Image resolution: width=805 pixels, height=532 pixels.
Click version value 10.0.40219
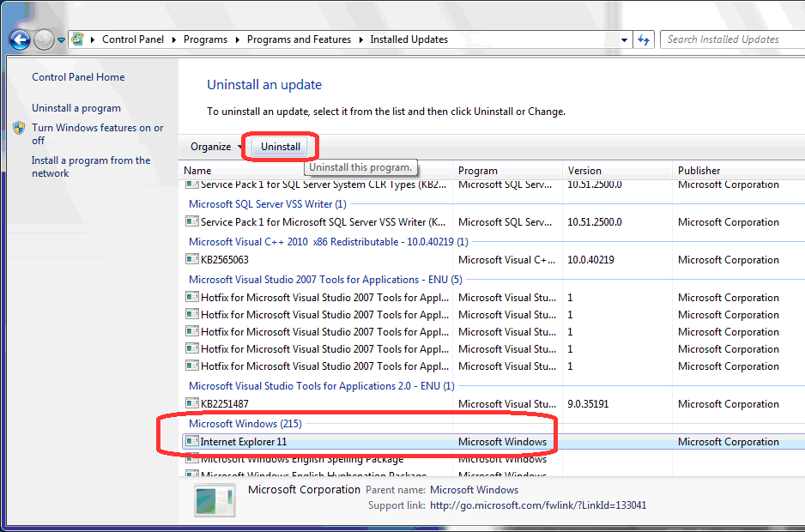pos(590,260)
